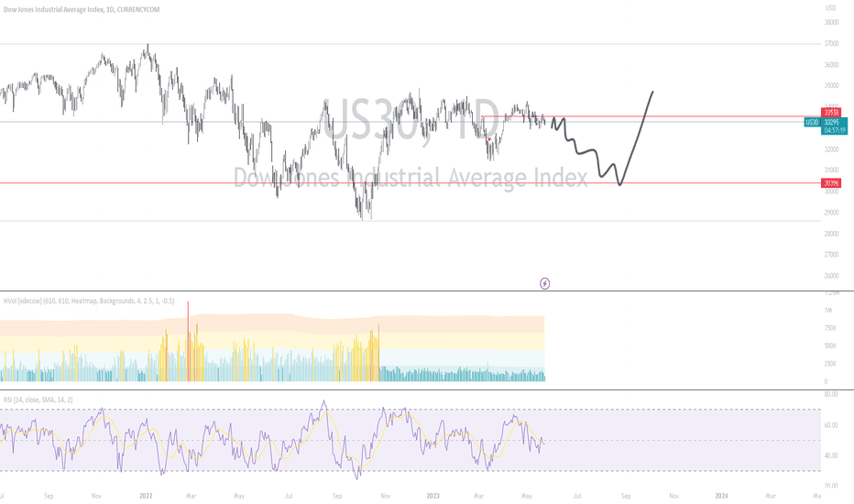Click the 40.00 RSI axis label
Image resolution: width=854 pixels, height=504 pixels.
coord(831,455)
